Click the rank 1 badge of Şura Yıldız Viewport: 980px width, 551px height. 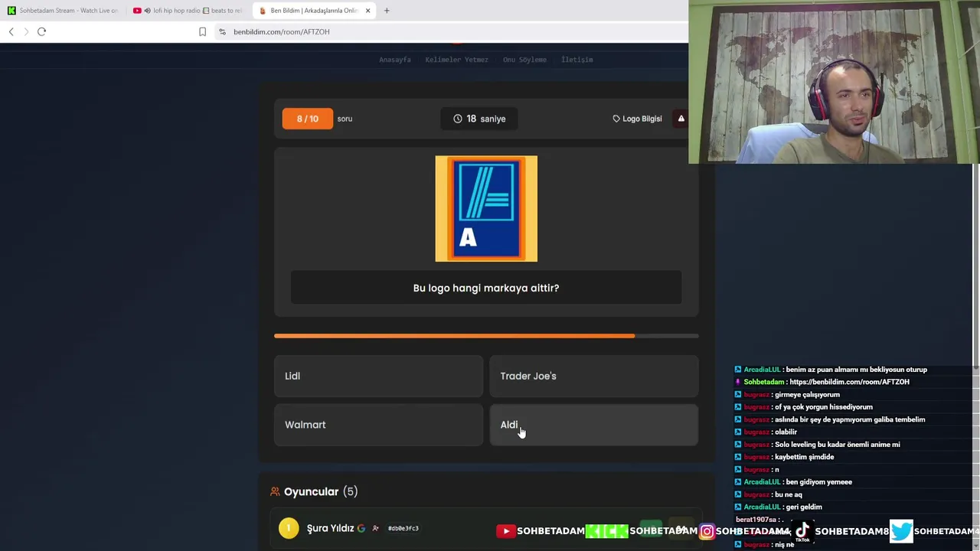click(x=289, y=528)
